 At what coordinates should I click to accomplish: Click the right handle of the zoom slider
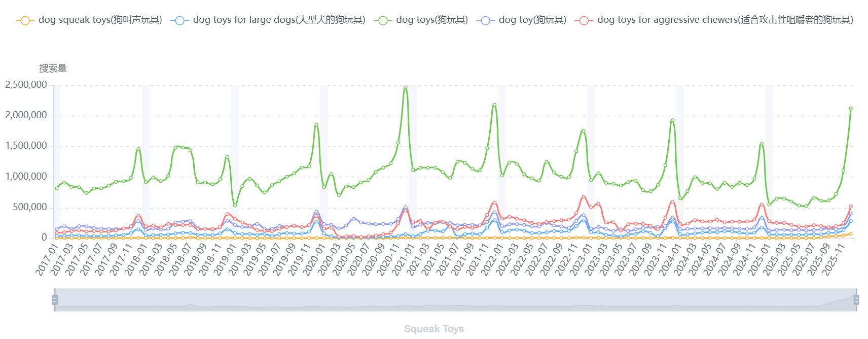[x=856, y=300]
